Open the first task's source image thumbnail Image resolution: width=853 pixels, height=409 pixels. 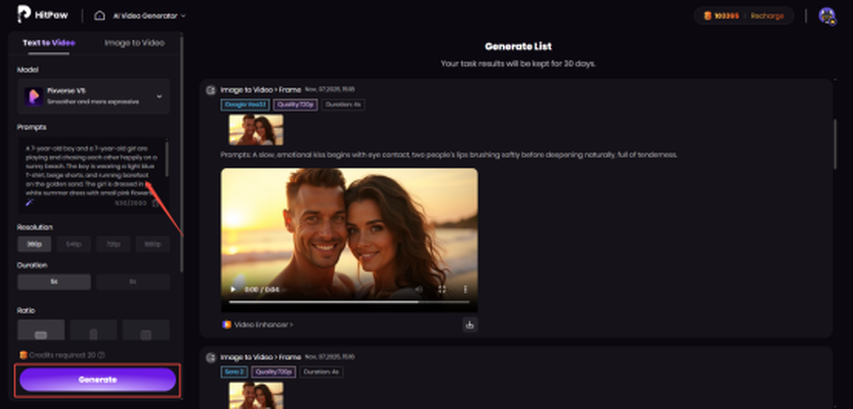tap(256, 129)
